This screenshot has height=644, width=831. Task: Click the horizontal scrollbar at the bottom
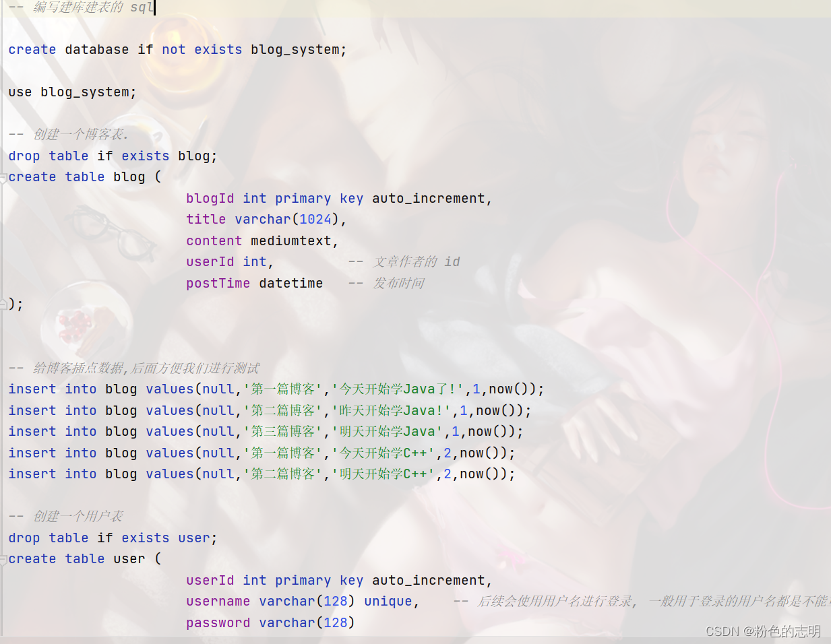pyautogui.click(x=415, y=640)
